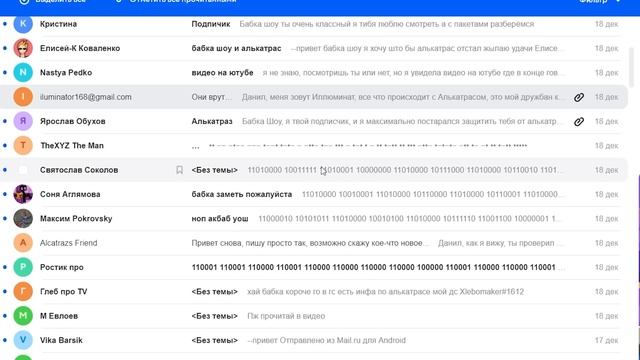This screenshot has height=360, width=640.
Task: Click preview 'Пж прочитай в видео'
Action: pos(286,316)
